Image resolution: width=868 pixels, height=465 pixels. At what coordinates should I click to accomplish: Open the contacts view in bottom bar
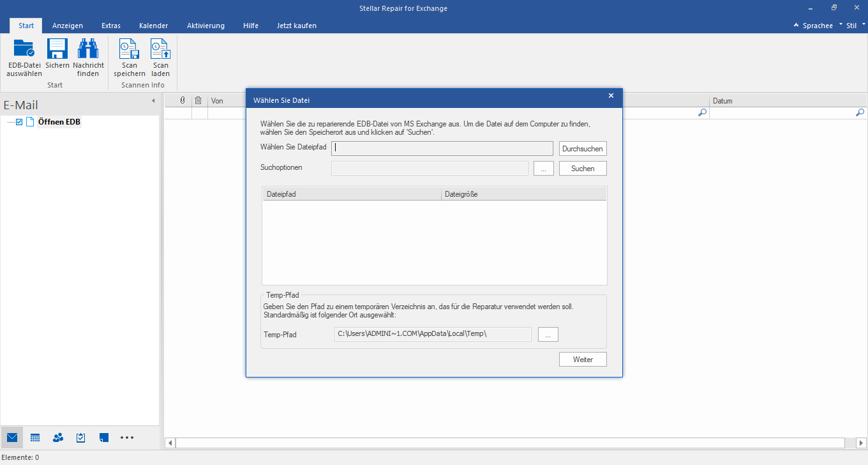pyautogui.click(x=58, y=438)
